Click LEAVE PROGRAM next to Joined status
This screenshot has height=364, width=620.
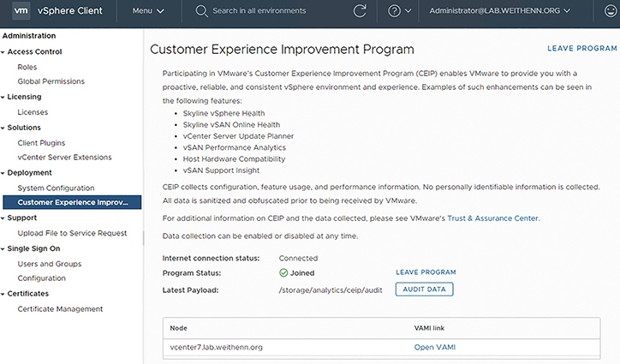pyautogui.click(x=426, y=272)
